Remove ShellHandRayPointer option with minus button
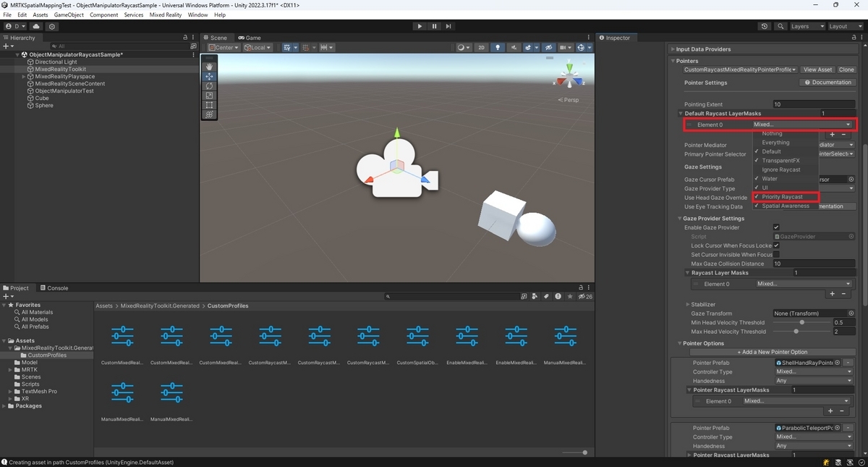The height and width of the screenshot is (467, 868). [x=848, y=363]
